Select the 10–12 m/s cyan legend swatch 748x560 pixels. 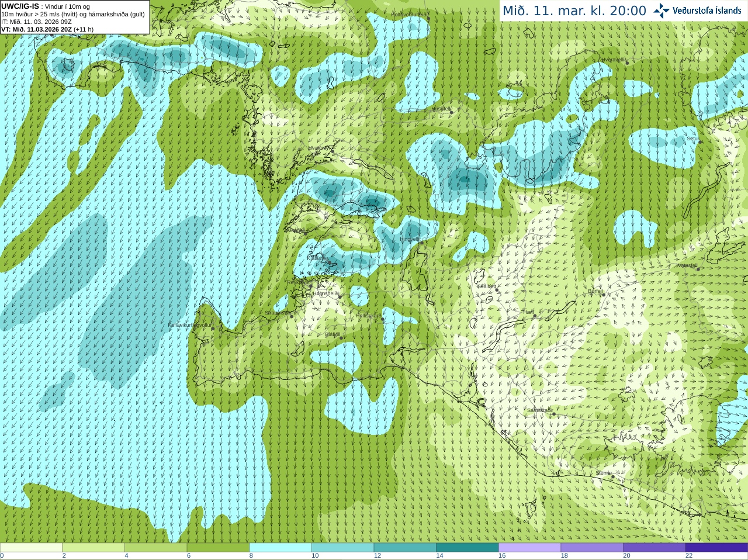coord(342,548)
